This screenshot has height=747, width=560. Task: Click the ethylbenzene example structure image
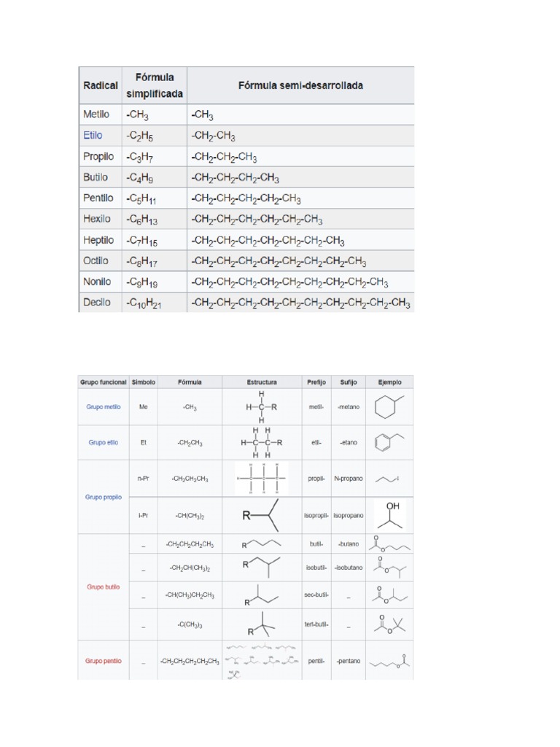389,442
